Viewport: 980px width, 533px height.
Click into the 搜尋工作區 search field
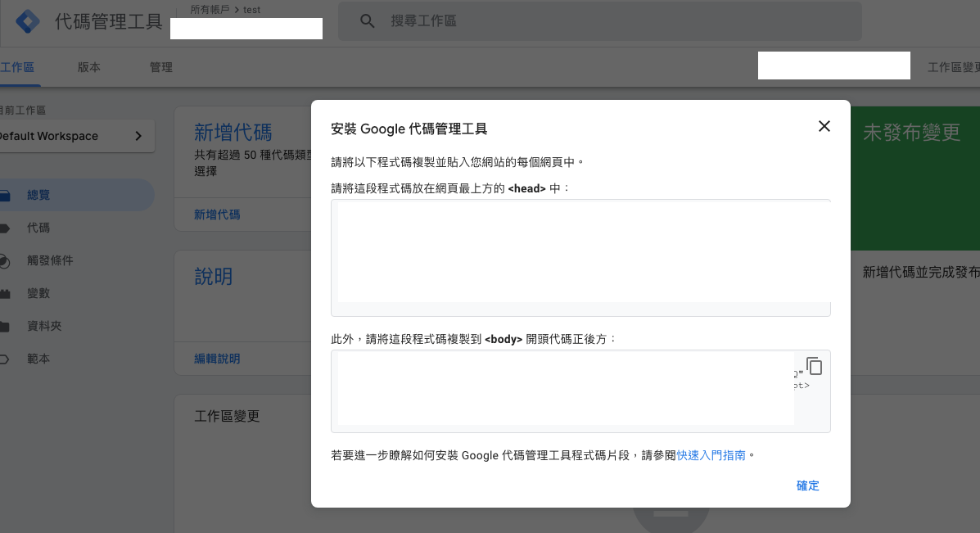tap(600, 21)
